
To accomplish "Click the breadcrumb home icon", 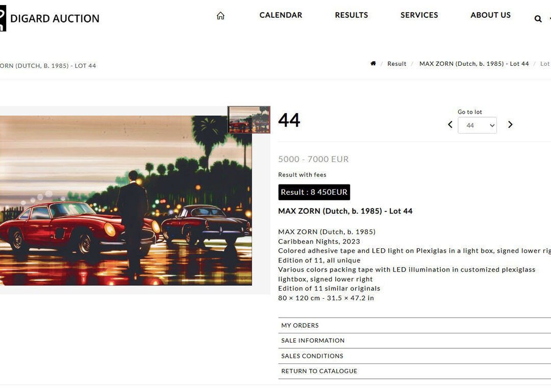I will [x=373, y=64].
